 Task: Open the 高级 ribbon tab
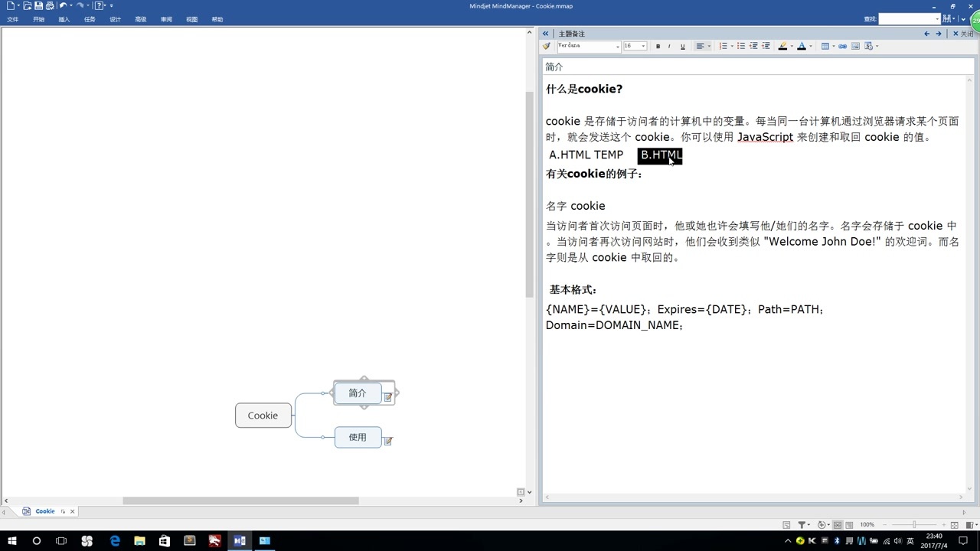141,20
